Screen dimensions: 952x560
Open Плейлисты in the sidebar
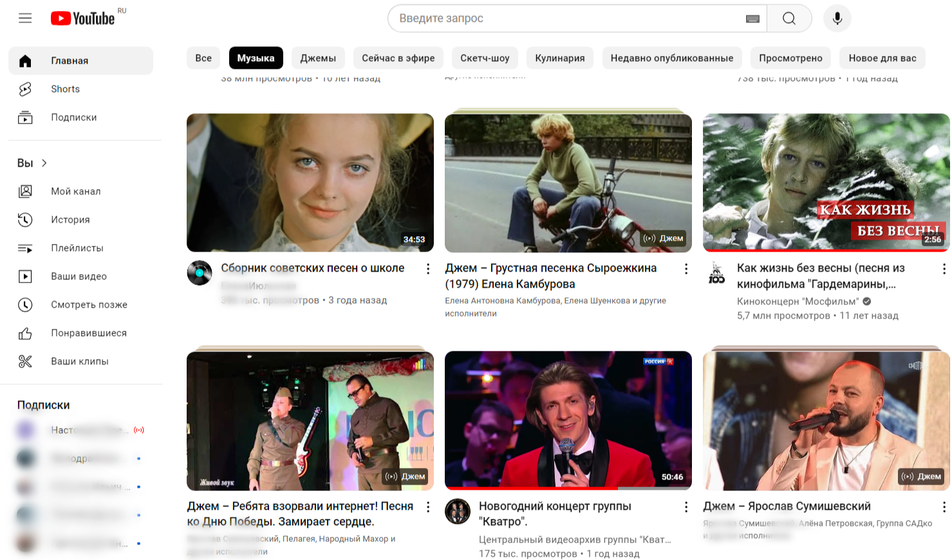(x=77, y=248)
